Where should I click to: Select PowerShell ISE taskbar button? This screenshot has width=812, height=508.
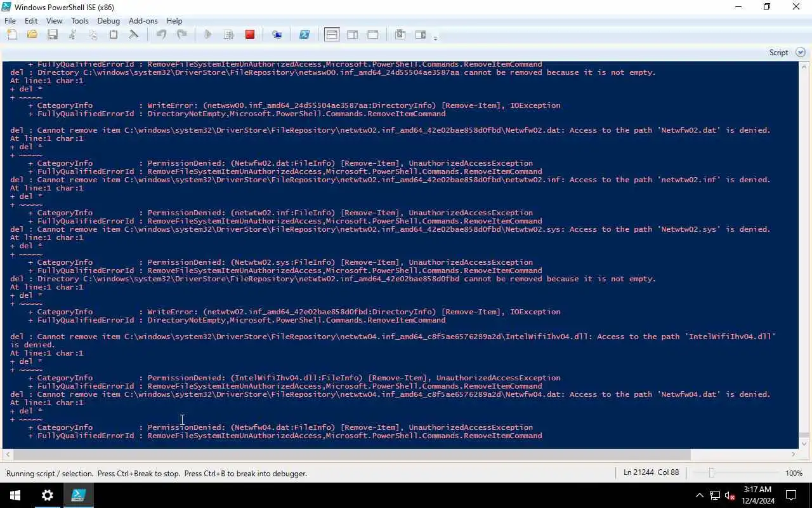pos(79,495)
